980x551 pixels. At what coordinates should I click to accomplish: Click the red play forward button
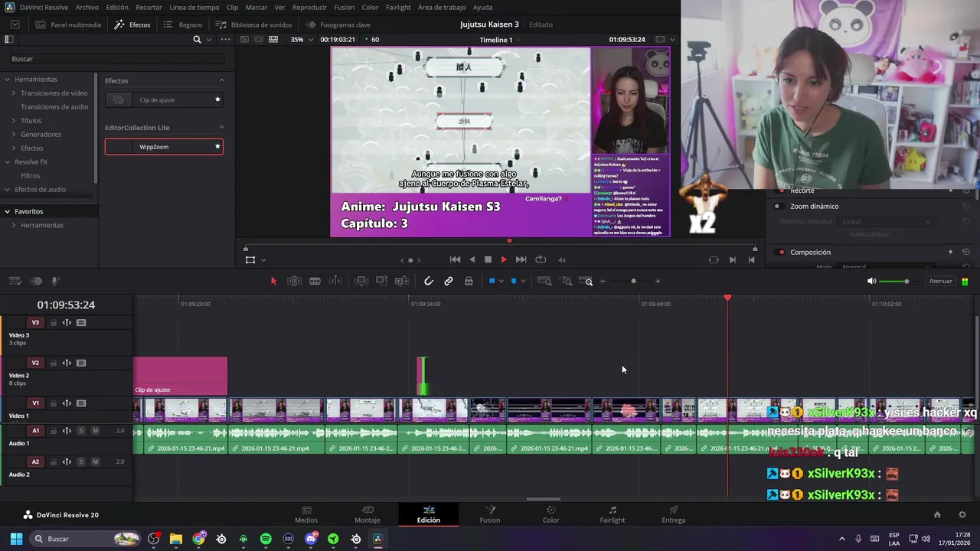pos(504,259)
